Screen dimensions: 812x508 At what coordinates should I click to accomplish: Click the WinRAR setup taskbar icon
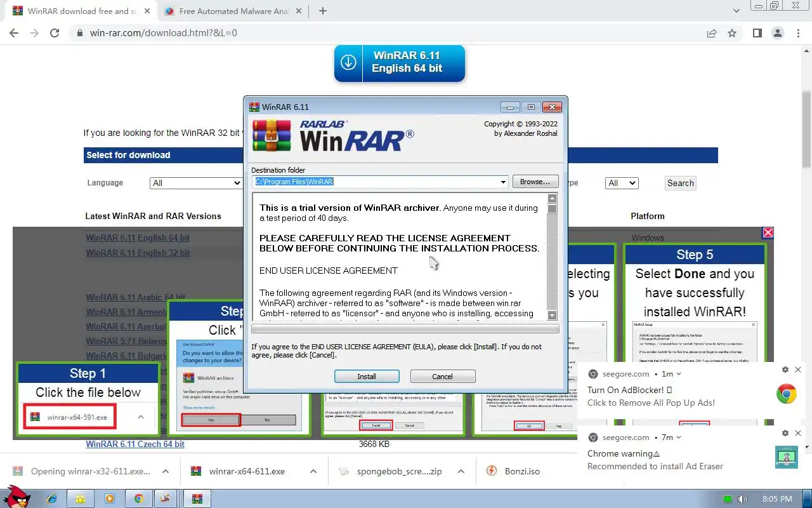(x=197, y=498)
